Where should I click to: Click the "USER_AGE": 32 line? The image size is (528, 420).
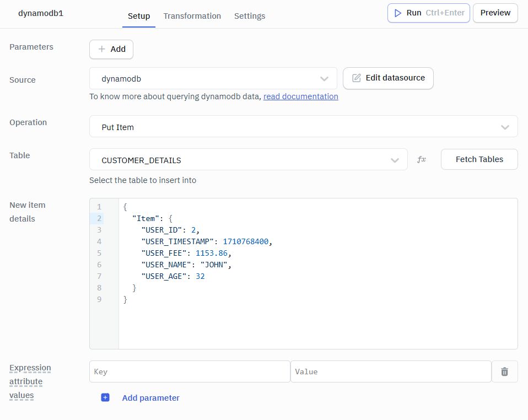click(x=173, y=276)
